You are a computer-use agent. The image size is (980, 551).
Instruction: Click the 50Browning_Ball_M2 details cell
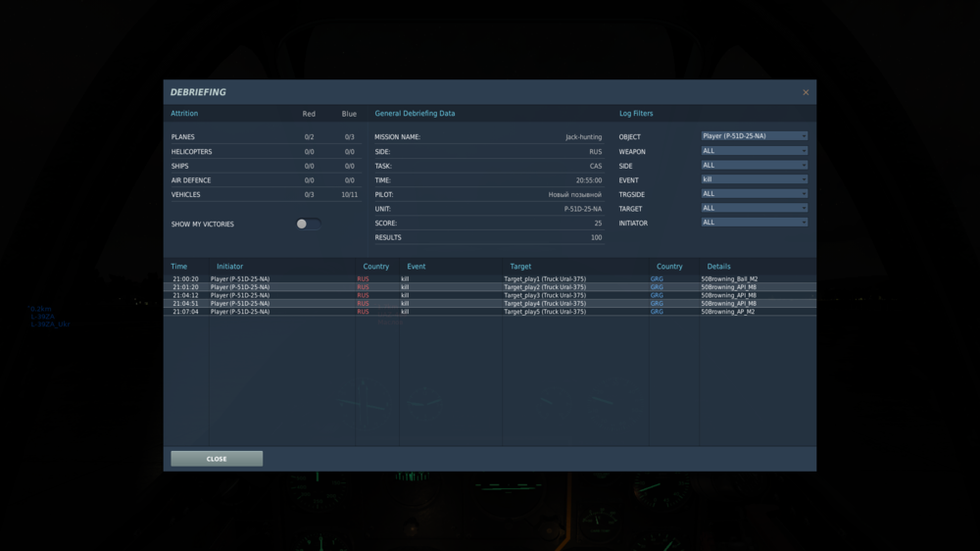coord(729,279)
